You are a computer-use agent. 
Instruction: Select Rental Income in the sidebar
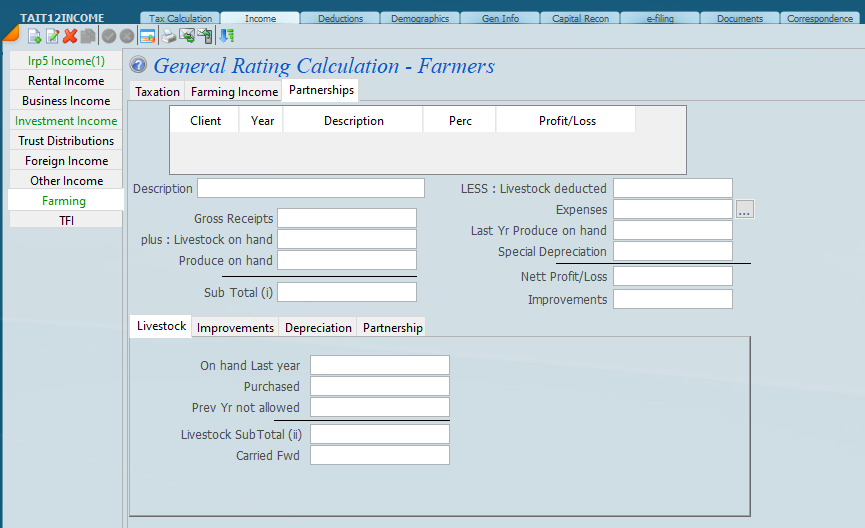[66, 81]
